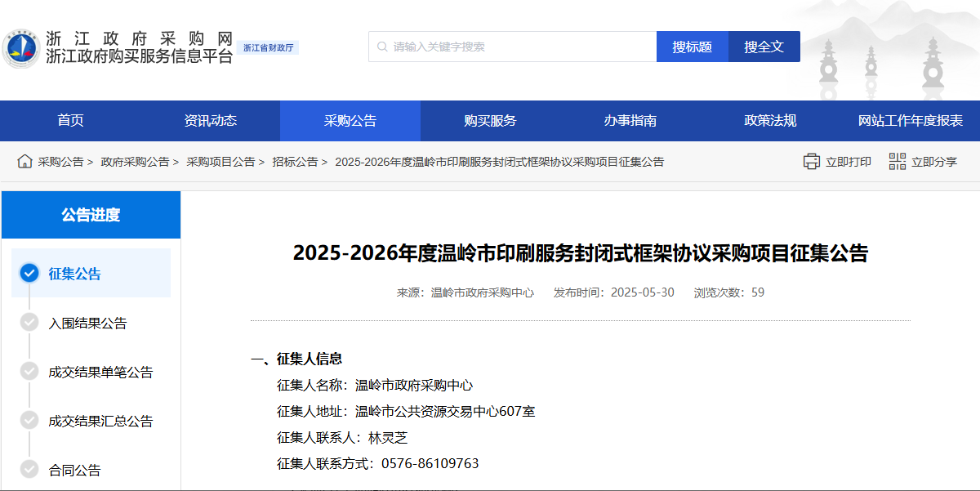Screen dimensions: 980x491
Task: Click the 政府采购公告 breadcrumb link
Action: (135, 162)
